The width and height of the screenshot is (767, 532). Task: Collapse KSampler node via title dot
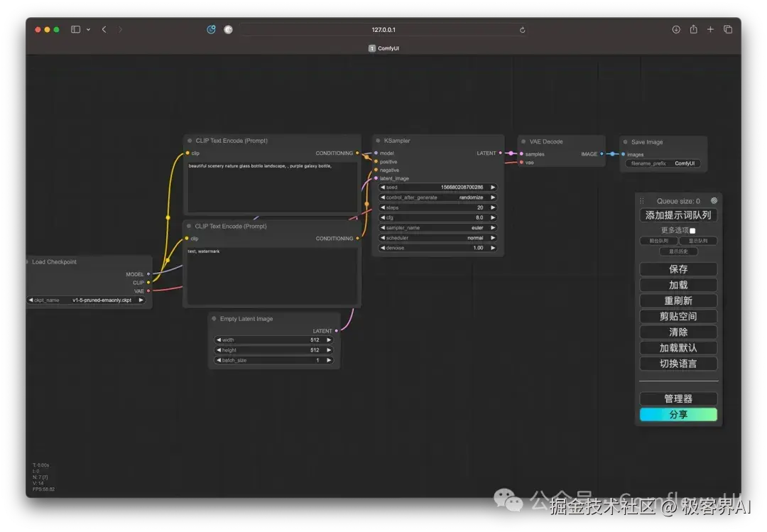coord(378,141)
